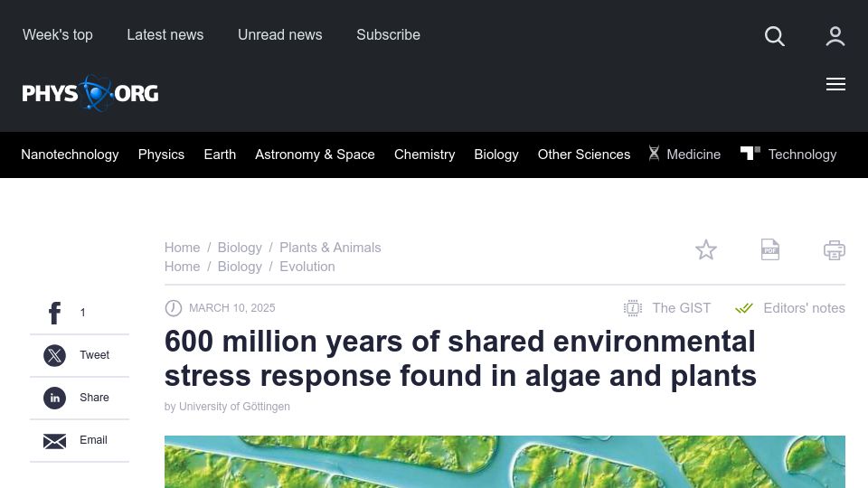
Task: Open the hamburger menu icon
Action: [x=835, y=84]
